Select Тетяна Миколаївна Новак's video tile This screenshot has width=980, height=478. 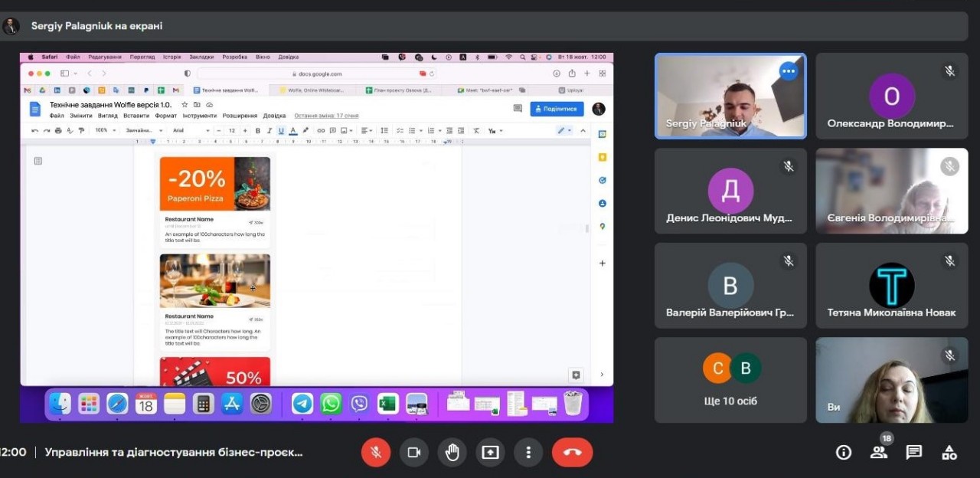point(891,286)
